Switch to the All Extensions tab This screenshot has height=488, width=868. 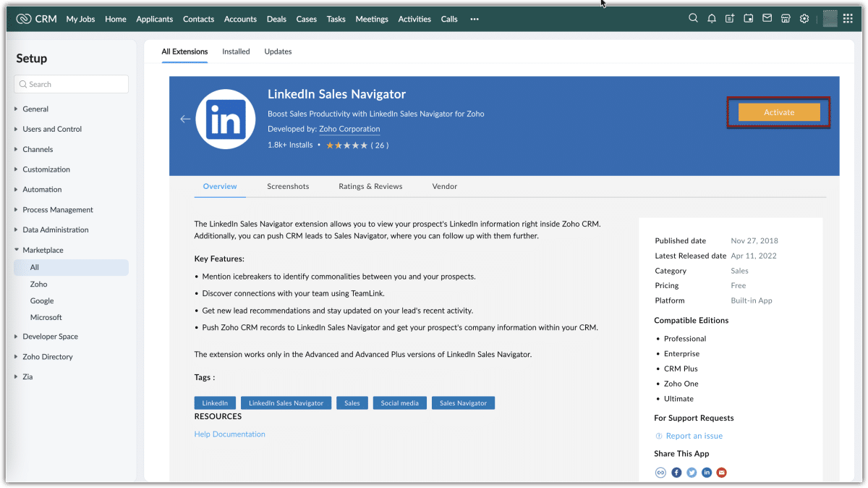[184, 51]
